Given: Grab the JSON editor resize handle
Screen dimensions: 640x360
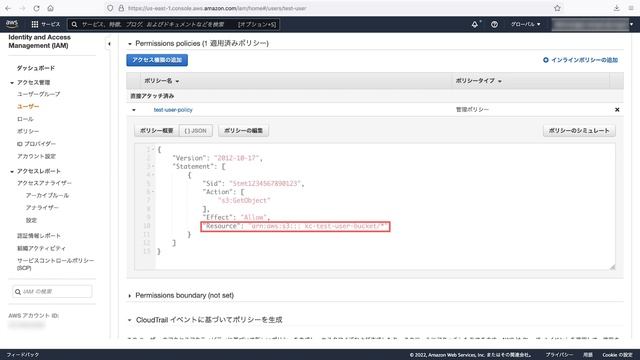Looking at the screenshot, I should (x=612, y=267).
